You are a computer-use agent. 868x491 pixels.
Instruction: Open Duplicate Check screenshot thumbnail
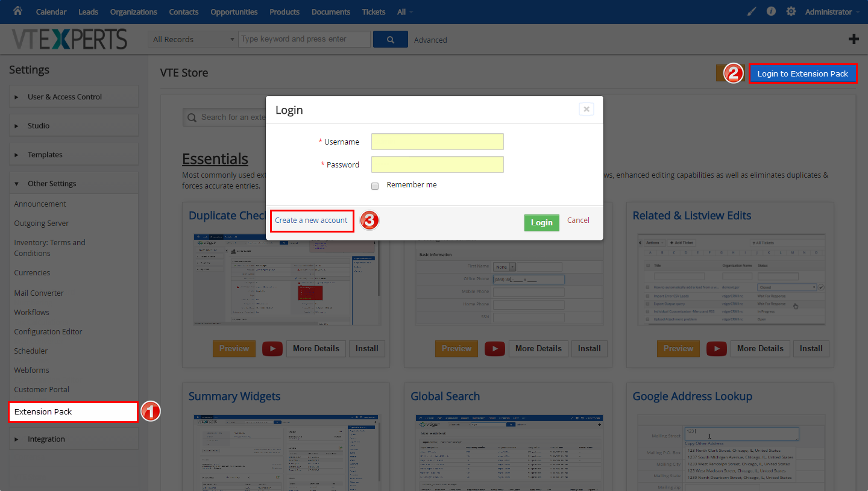(287, 281)
